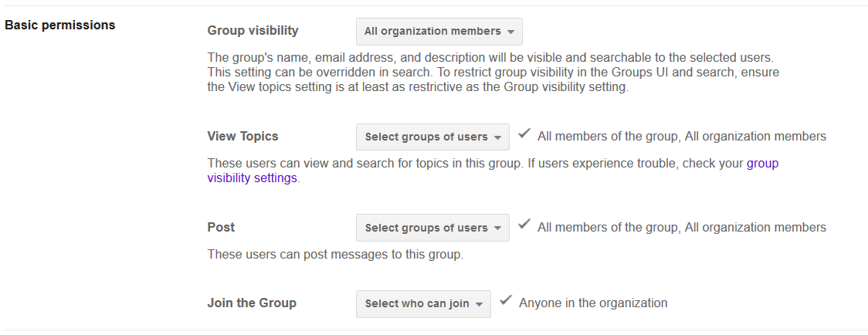Click the 'Group visibility' label
Image resolution: width=868 pixels, height=335 pixels.
click(x=253, y=31)
